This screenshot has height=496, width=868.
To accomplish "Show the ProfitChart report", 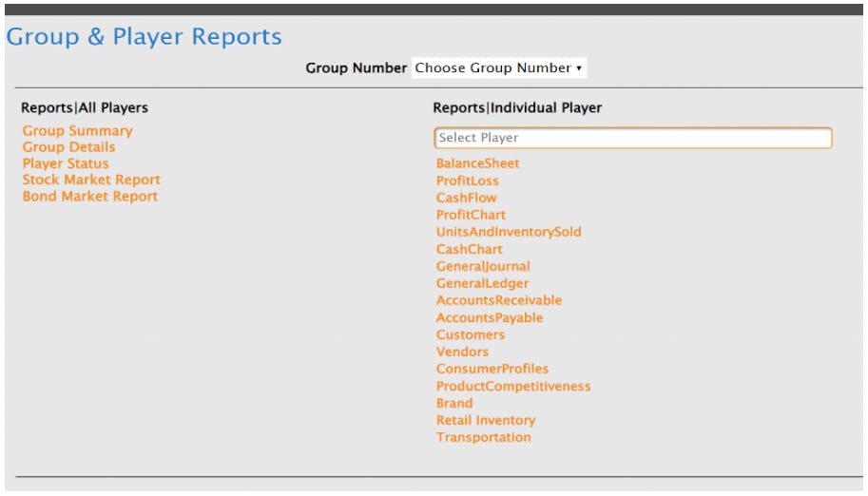I will coord(471,215).
